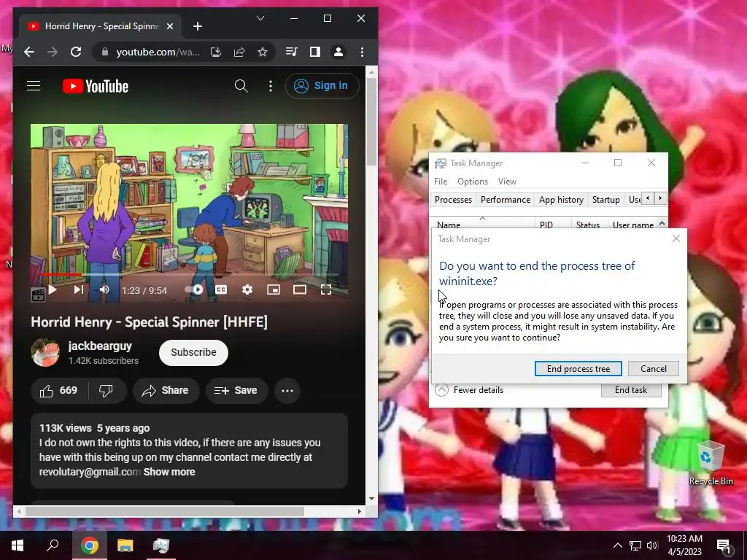Toggle closed captions CC button
Image resolution: width=747 pixels, height=560 pixels.
coord(221,289)
